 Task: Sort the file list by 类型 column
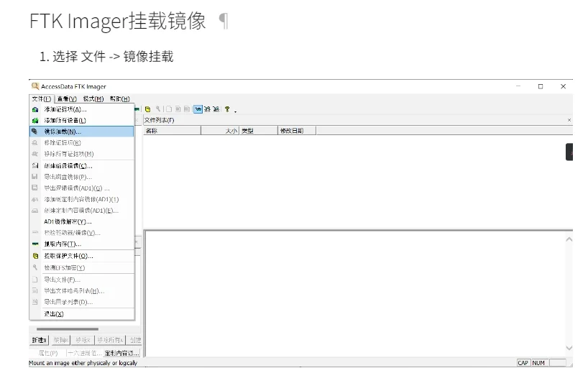[x=258, y=131]
